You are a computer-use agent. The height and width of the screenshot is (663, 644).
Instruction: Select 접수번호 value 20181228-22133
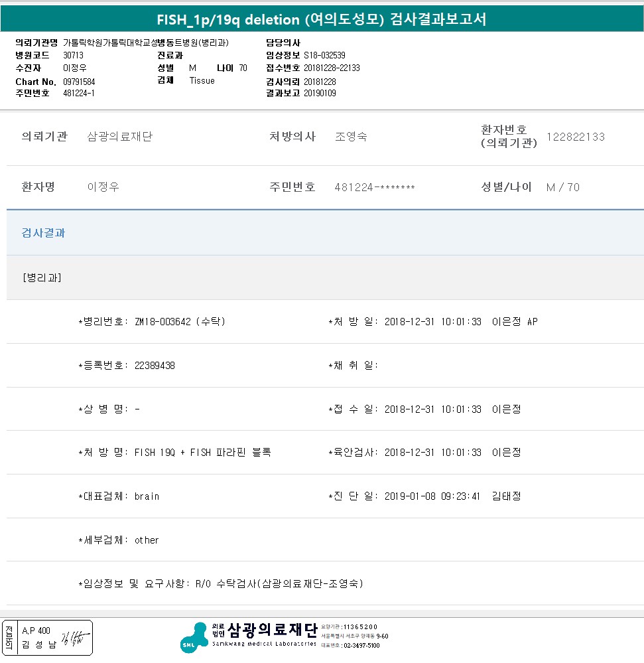click(332, 68)
